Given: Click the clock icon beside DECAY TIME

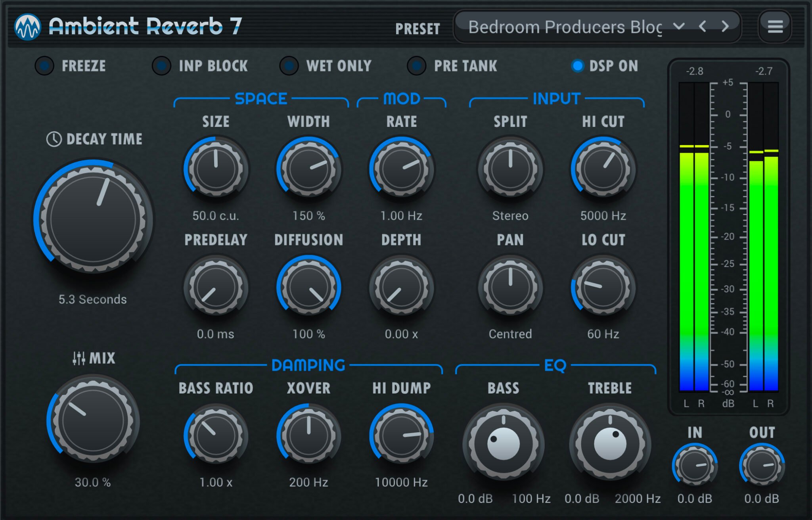Looking at the screenshot, I should (54, 139).
